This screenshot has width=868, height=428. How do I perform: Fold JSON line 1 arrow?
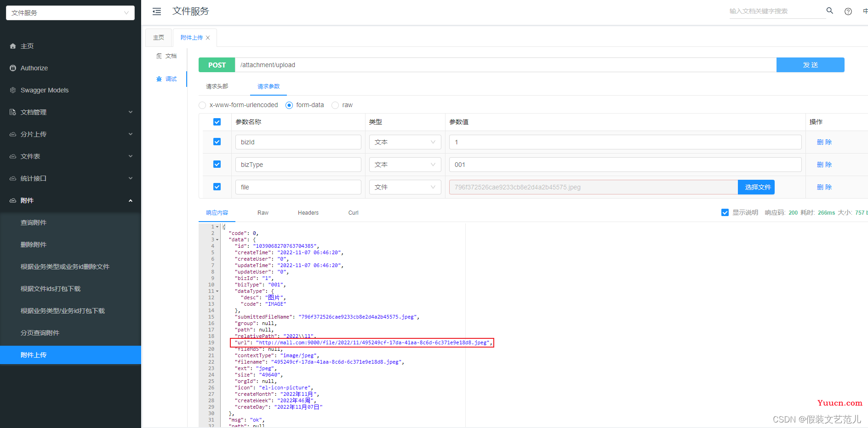click(217, 227)
